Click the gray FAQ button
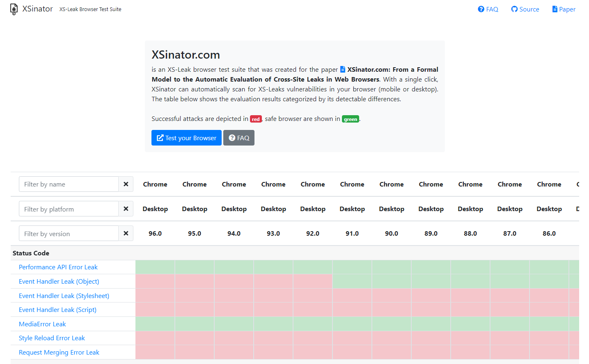The height and width of the screenshot is (364, 589). tap(239, 138)
